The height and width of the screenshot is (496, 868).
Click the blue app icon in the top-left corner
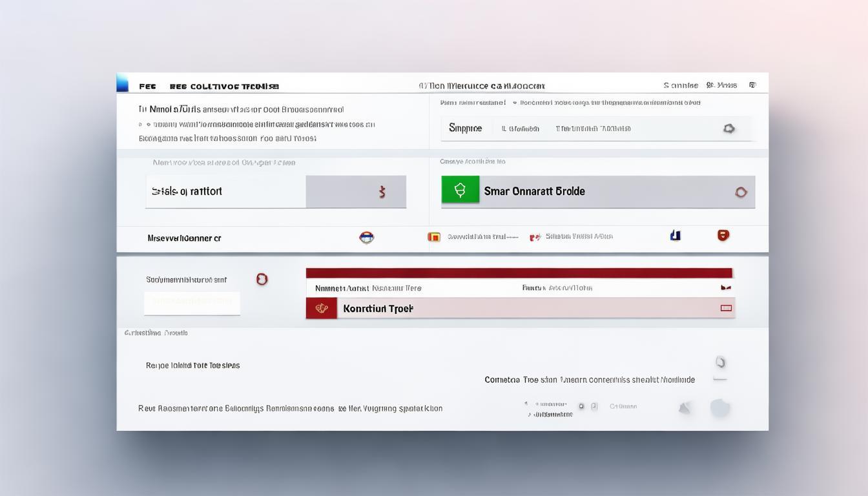point(122,83)
